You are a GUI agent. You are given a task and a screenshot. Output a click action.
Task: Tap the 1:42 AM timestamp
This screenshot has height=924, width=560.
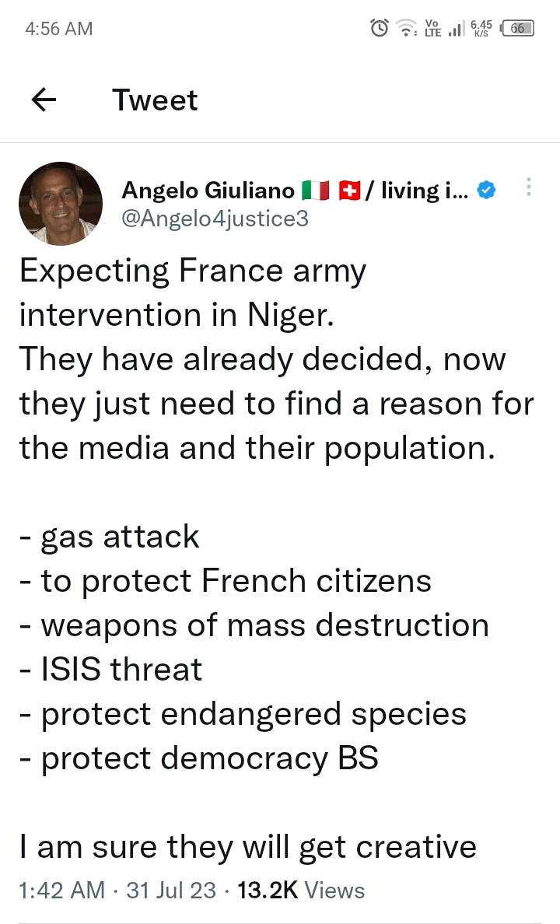click(62, 890)
